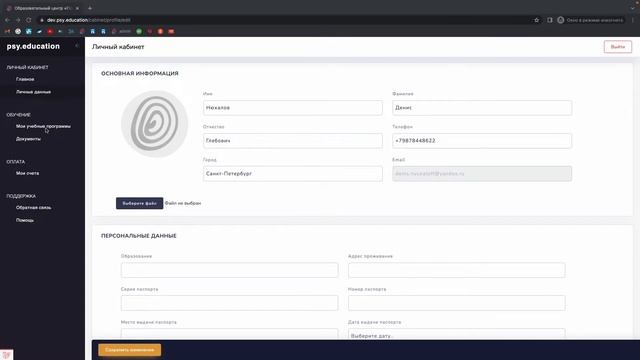Image resolution: width=640 pixels, height=360 pixels.
Task: Click the Выйти logout button
Action: pyautogui.click(x=618, y=47)
